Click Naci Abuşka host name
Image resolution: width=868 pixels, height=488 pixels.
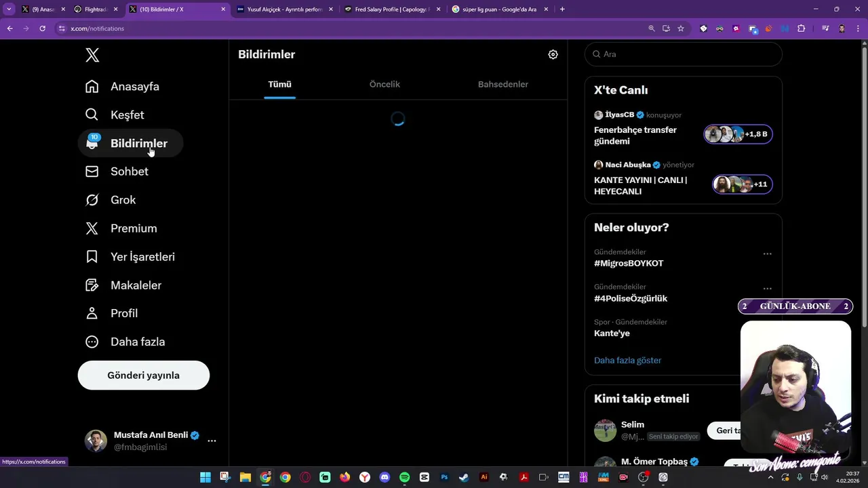[627, 165]
